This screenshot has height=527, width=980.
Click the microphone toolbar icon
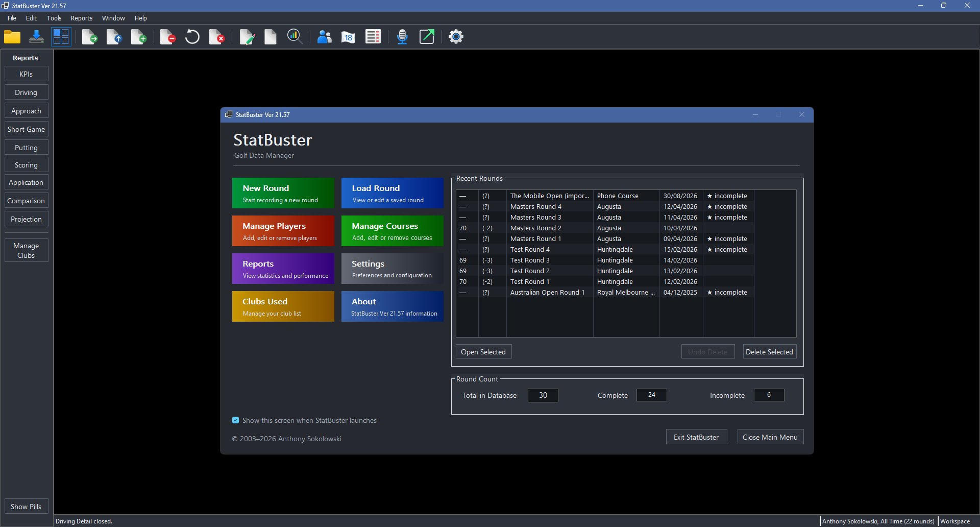pos(403,37)
